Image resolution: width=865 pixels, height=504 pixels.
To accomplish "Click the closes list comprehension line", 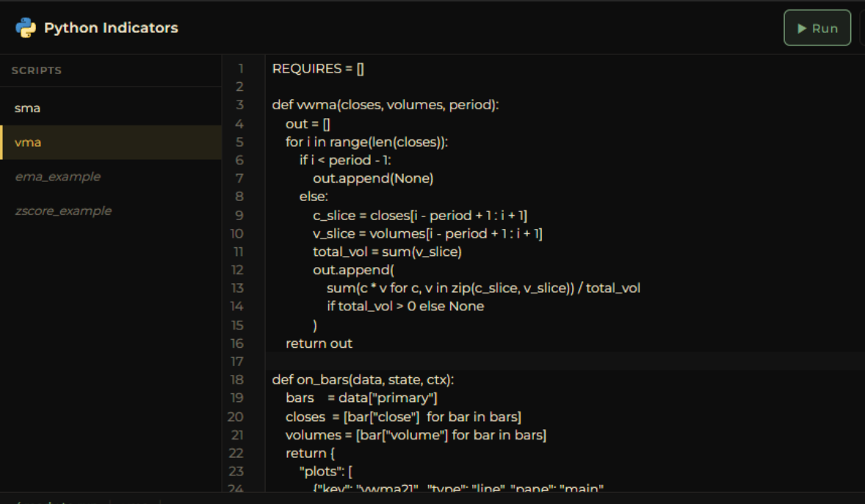I will [403, 416].
